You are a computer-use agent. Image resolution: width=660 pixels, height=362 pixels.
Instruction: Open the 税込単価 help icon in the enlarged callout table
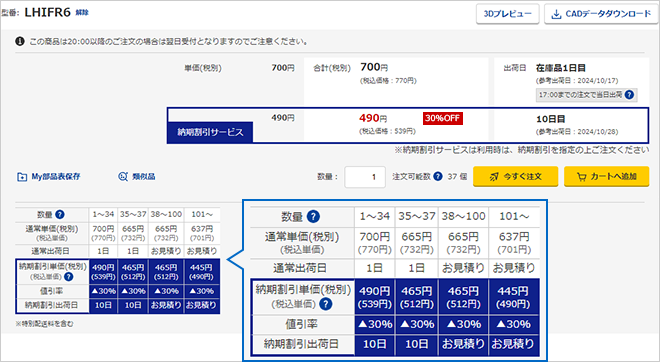[x=325, y=304]
